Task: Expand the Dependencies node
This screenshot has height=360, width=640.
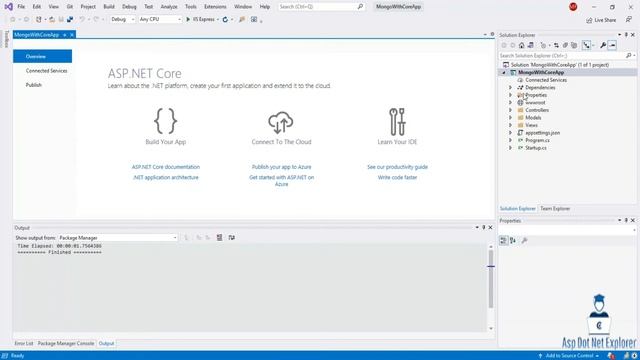Action: [510, 87]
